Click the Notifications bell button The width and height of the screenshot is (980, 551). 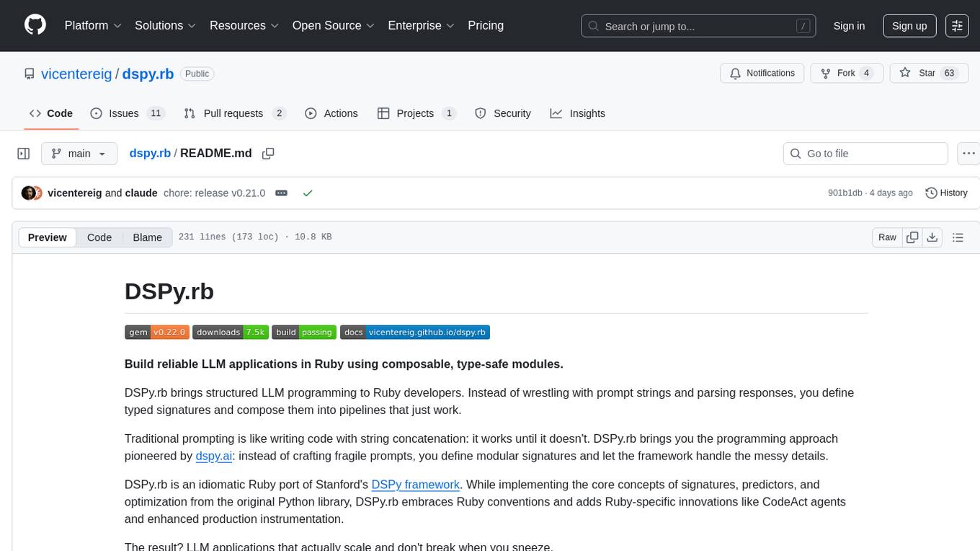[762, 73]
